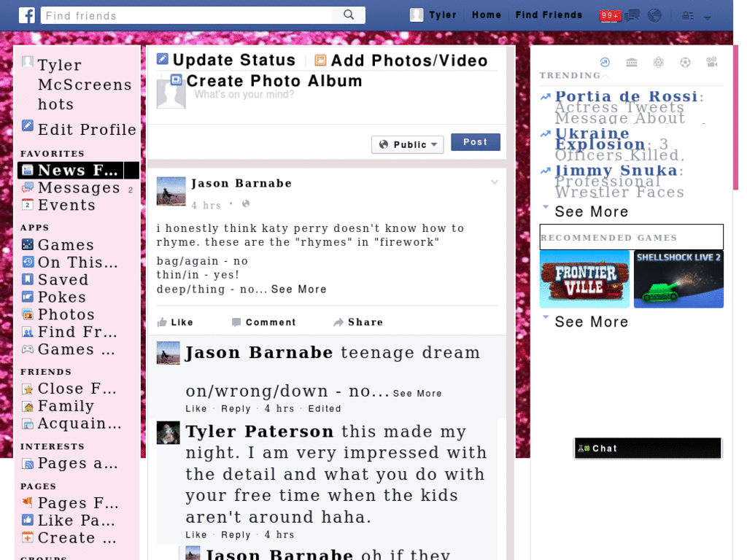Select the top trends arrow icon
Viewport: 747px width, 560px height.
click(x=605, y=62)
